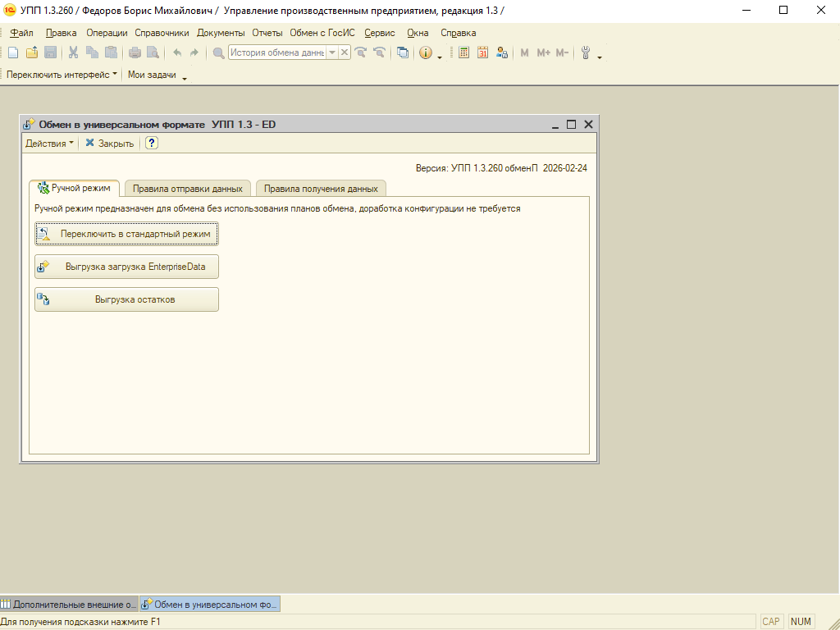Image resolution: width=840 pixels, height=630 pixels.
Task: Open the calculator icon
Action: [464, 52]
